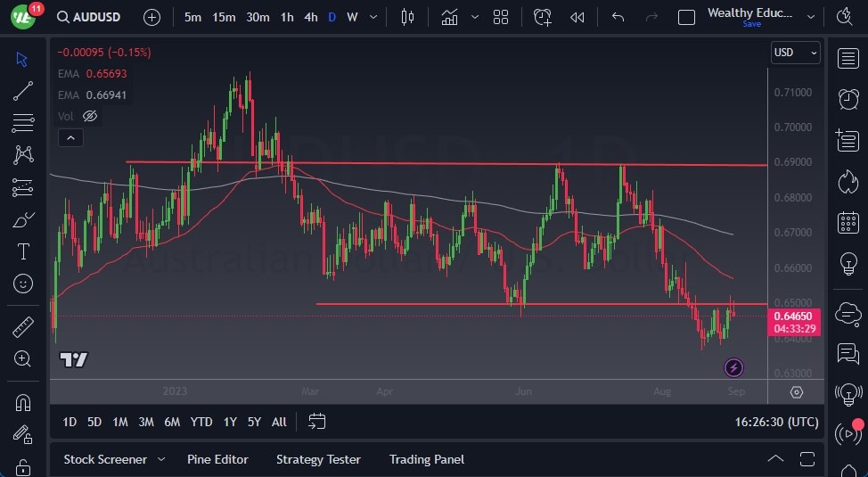The width and height of the screenshot is (868, 477).
Task: Click the 0.64650 current price label
Action: pyautogui.click(x=792, y=316)
